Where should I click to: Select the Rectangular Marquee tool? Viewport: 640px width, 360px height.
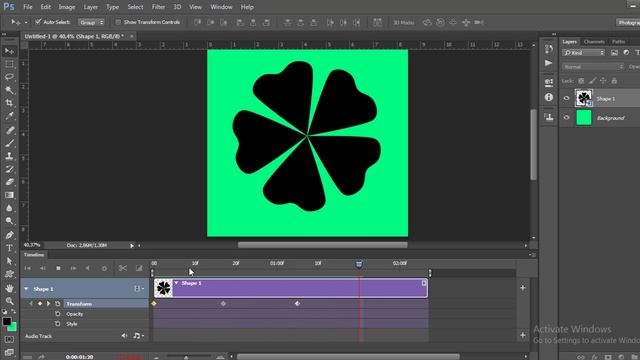pyautogui.click(x=9, y=64)
